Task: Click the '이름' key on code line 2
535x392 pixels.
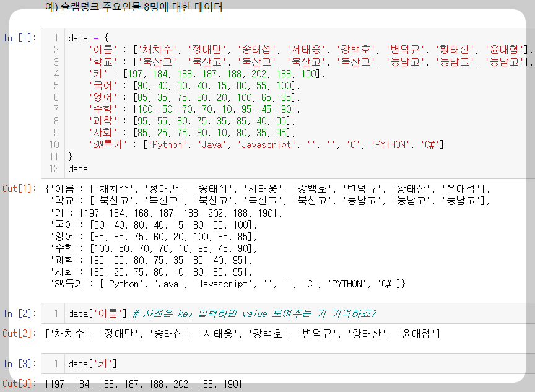Action: [103, 50]
